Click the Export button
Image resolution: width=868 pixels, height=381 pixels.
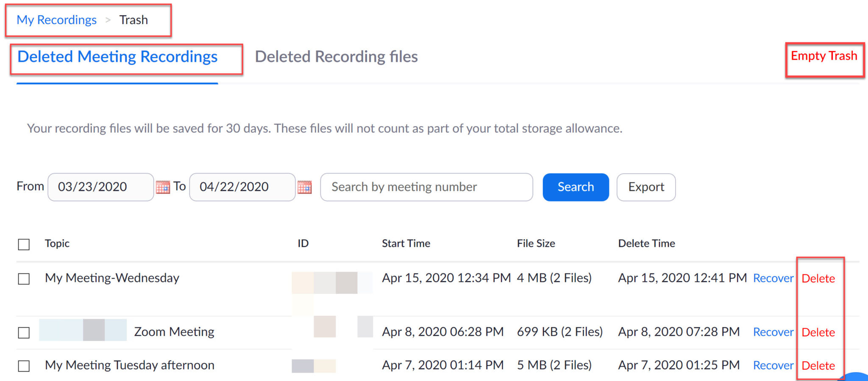646,187
